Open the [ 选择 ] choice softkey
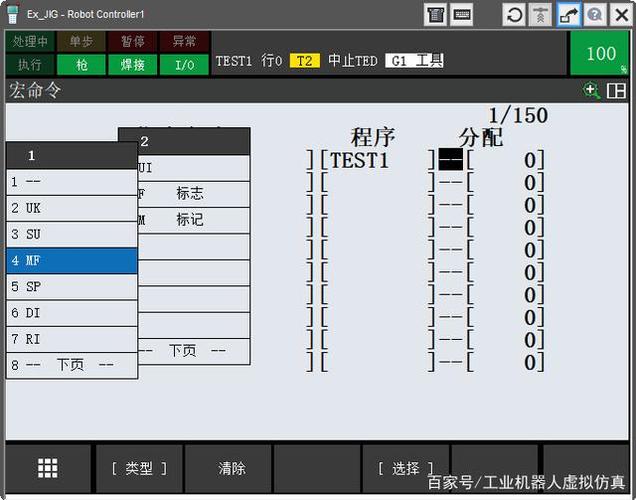This screenshot has width=636, height=500. [x=406, y=468]
